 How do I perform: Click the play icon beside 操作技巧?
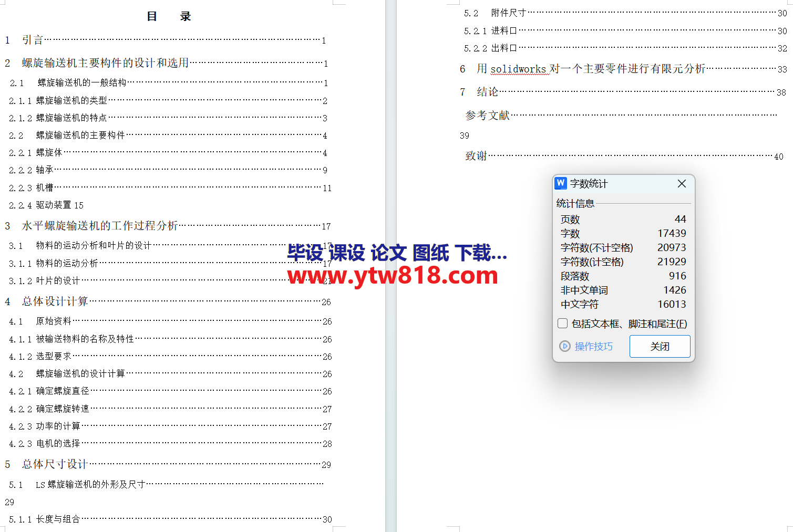565,346
